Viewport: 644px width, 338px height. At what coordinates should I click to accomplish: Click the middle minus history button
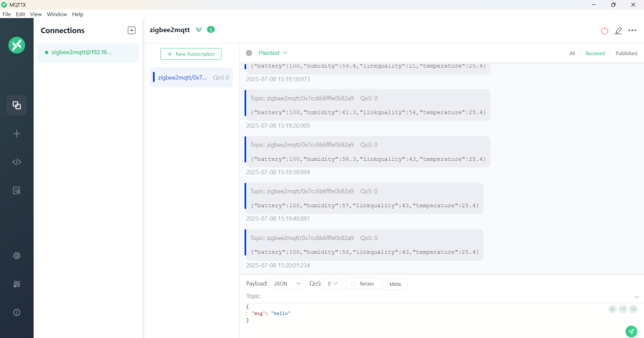click(x=623, y=309)
